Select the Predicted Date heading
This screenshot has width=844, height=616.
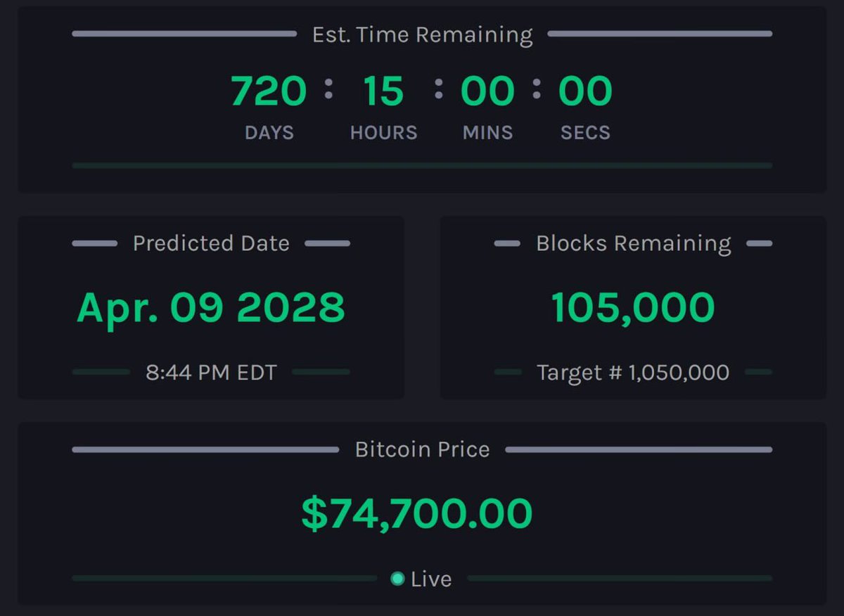(x=211, y=243)
